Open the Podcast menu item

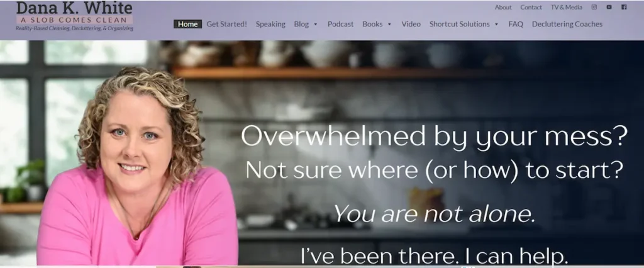[340, 24]
